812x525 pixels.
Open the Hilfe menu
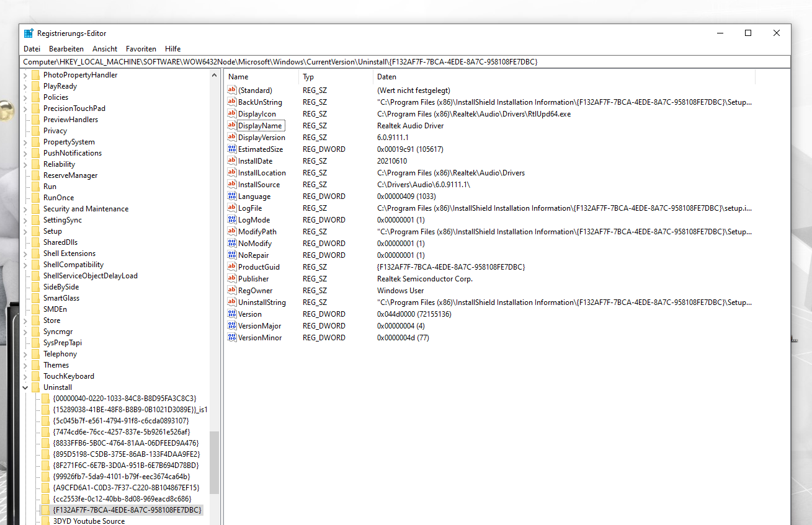coord(173,48)
